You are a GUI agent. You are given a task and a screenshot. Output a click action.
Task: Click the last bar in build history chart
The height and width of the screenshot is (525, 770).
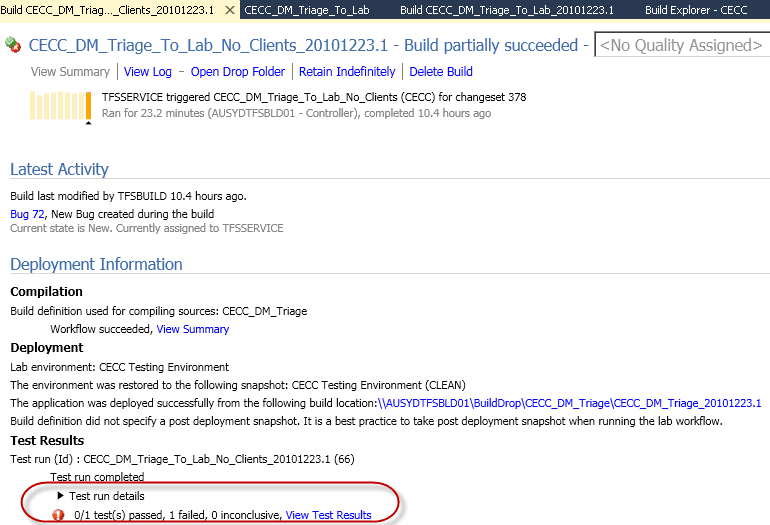(88, 106)
